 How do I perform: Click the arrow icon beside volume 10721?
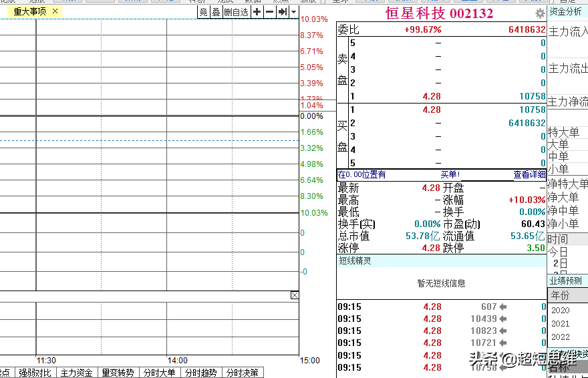click(x=503, y=343)
